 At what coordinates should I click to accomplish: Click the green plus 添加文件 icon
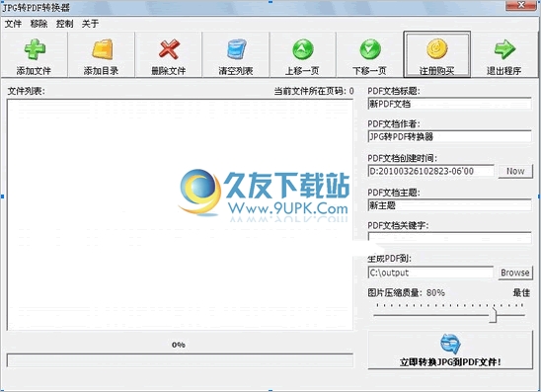point(35,49)
